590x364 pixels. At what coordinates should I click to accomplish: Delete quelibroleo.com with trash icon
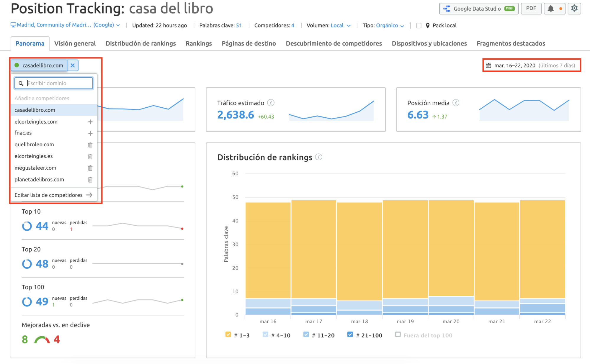[x=90, y=145]
